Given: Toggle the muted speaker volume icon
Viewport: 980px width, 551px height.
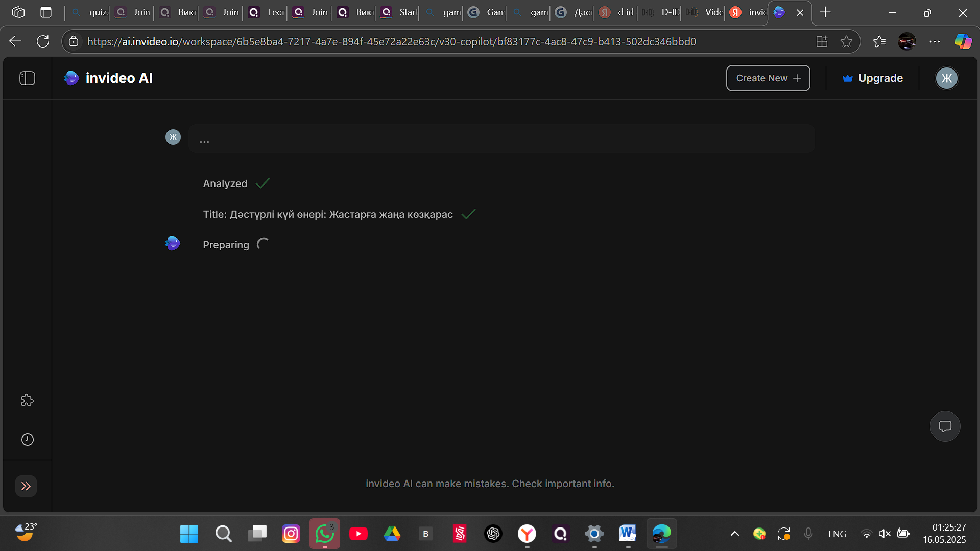Looking at the screenshot, I should [885, 534].
